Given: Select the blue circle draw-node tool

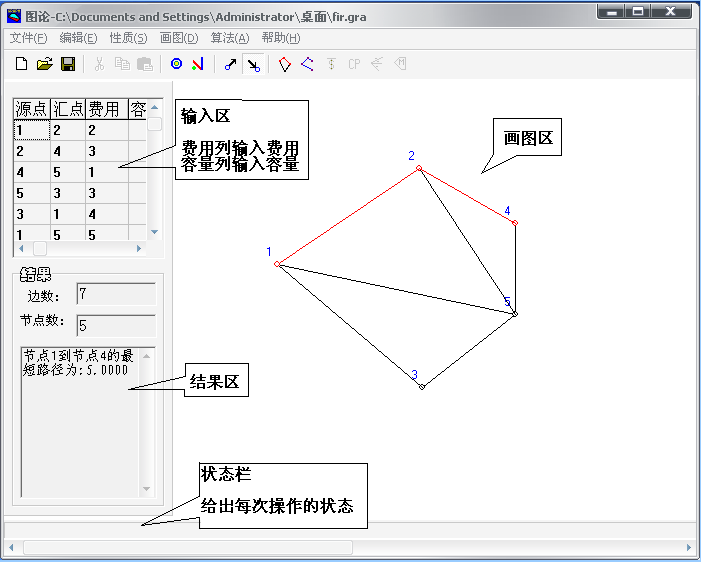Looking at the screenshot, I should coord(177,64).
